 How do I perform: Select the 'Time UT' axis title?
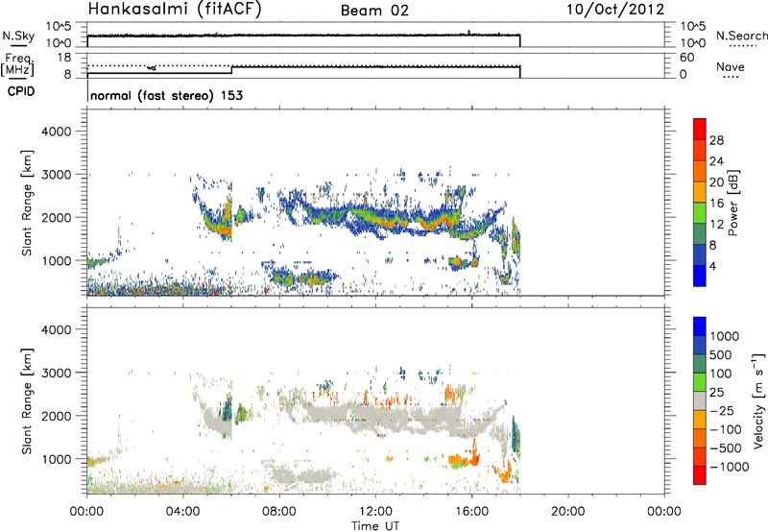point(375,526)
